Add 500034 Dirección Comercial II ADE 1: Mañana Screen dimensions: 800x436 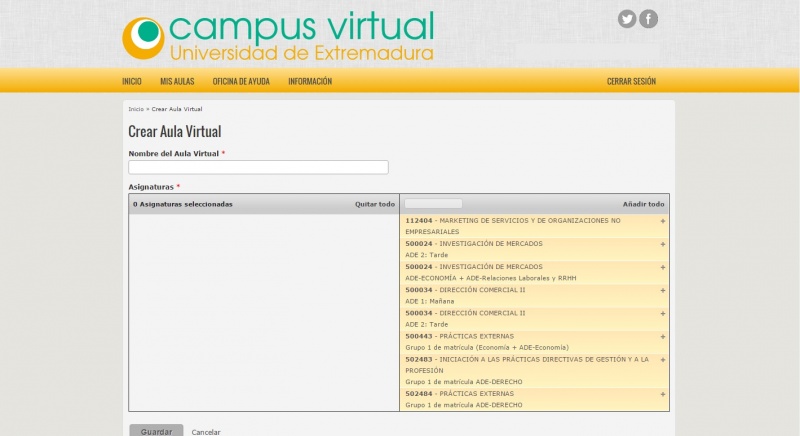662,290
